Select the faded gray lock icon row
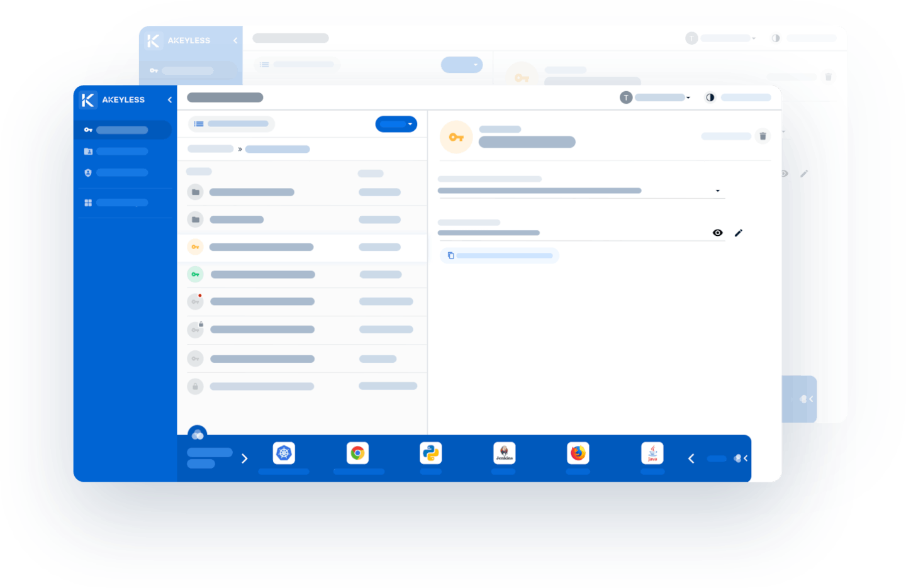The width and height of the screenshot is (906, 588). [196, 386]
